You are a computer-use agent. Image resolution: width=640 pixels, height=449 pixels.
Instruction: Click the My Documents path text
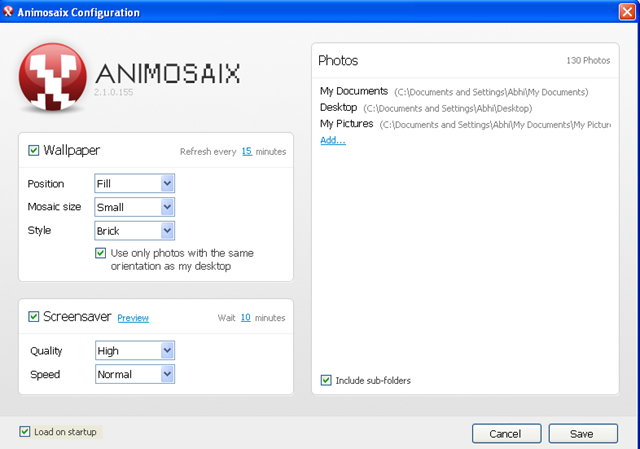[x=491, y=92]
